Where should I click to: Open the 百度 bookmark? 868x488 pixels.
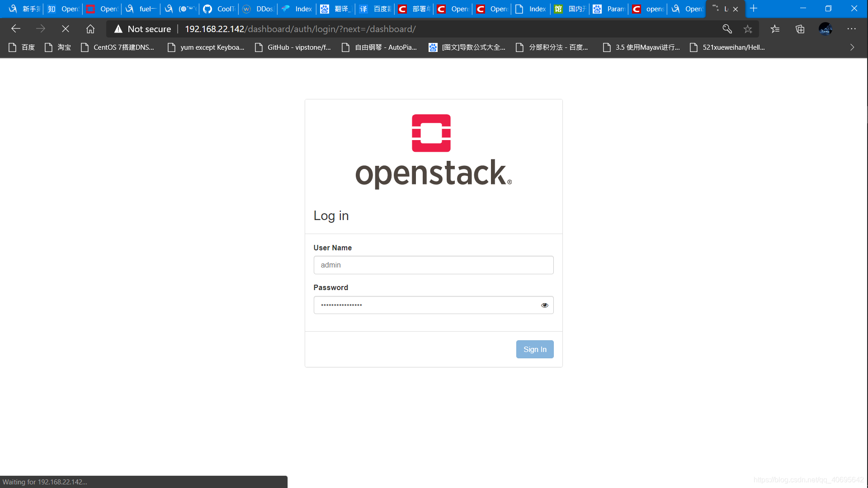click(22, 47)
